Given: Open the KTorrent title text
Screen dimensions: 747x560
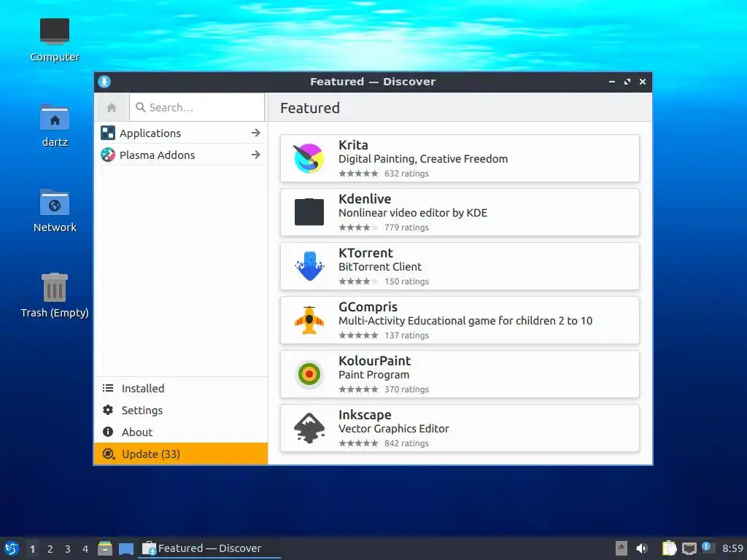Looking at the screenshot, I should coord(365,253).
